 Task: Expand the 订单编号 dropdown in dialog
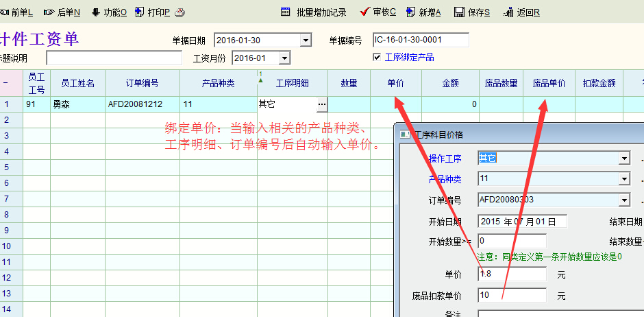[x=623, y=200]
